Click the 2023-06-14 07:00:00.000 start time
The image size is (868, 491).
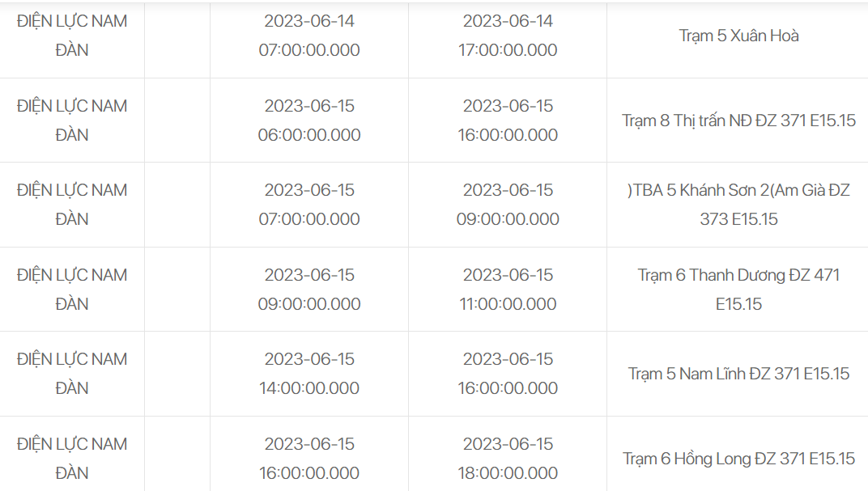[309, 36]
